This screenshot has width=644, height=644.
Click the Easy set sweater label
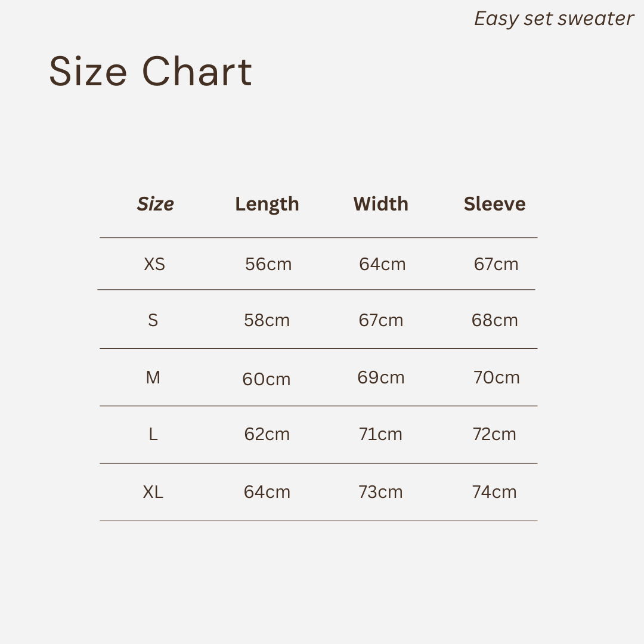pos(553,19)
